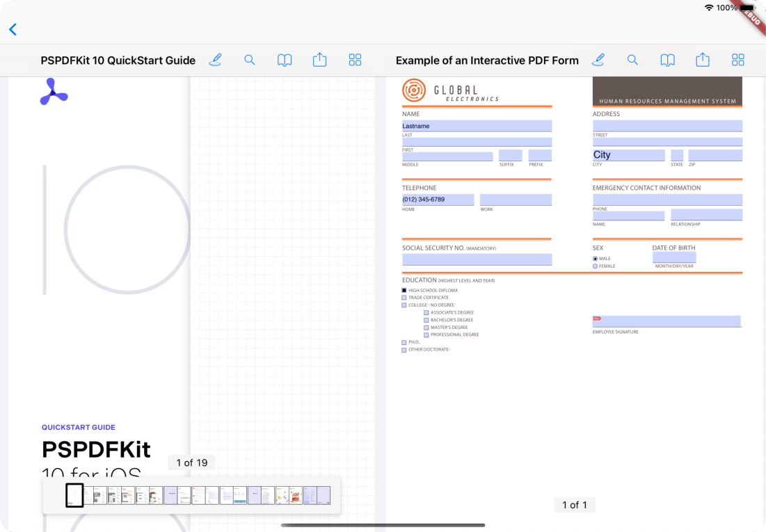Tick the Bachelor's Degree checkbox

click(x=426, y=320)
